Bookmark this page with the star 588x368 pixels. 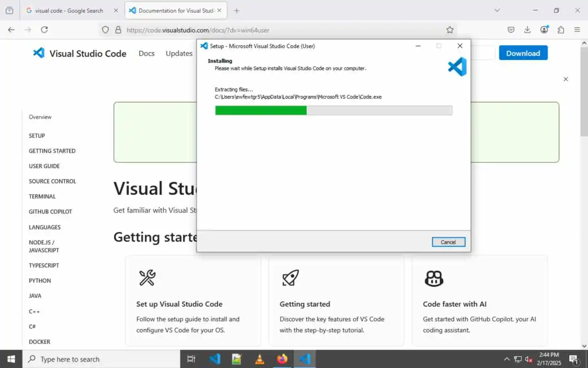coord(450,30)
